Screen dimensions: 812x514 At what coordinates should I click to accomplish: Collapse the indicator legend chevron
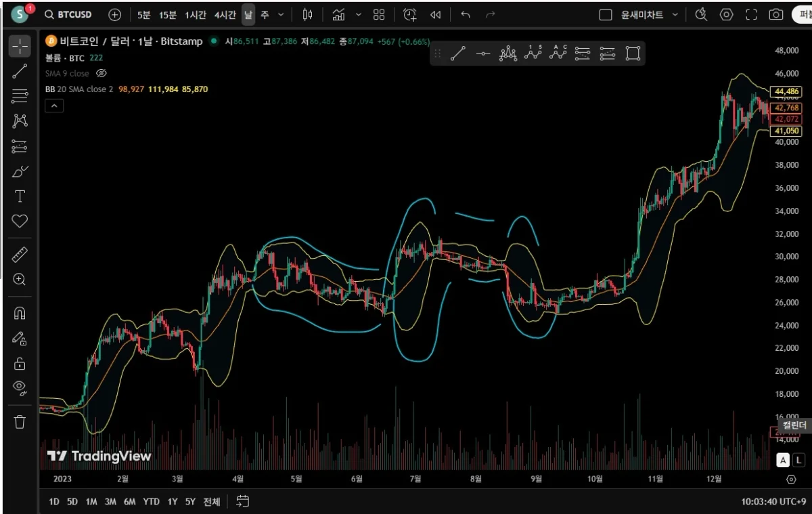pyautogui.click(x=54, y=105)
